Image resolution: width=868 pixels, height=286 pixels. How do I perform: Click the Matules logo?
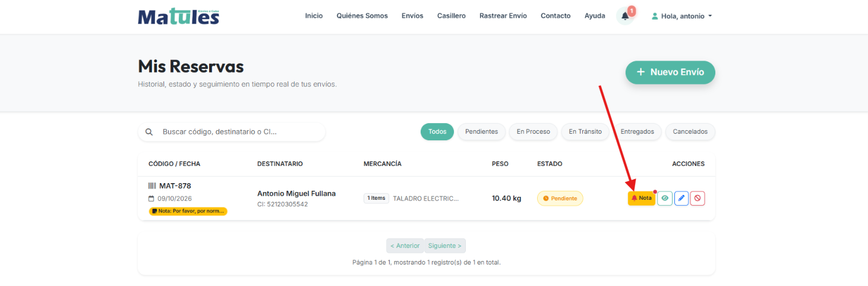click(x=178, y=16)
